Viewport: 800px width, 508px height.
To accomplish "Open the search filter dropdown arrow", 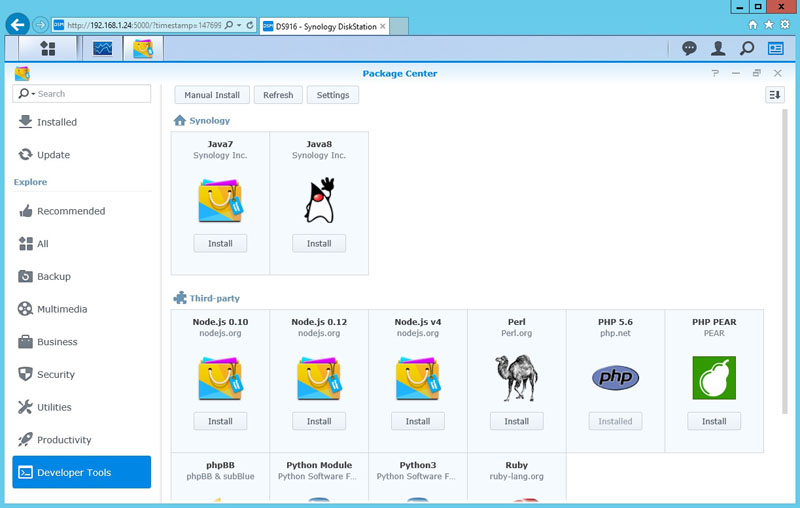I will pyautogui.click(x=33, y=94).
